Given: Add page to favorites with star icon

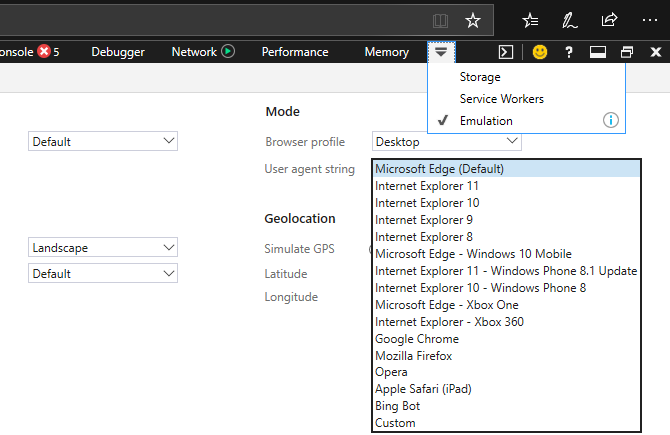Looking at the screenshot, I should (x=473, y=20).
